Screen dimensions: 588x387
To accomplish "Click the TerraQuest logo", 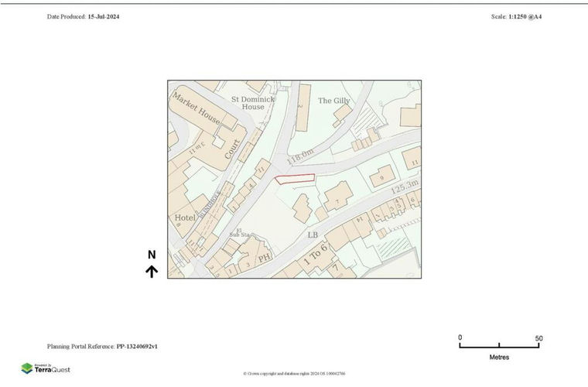I will pos(46,368).
